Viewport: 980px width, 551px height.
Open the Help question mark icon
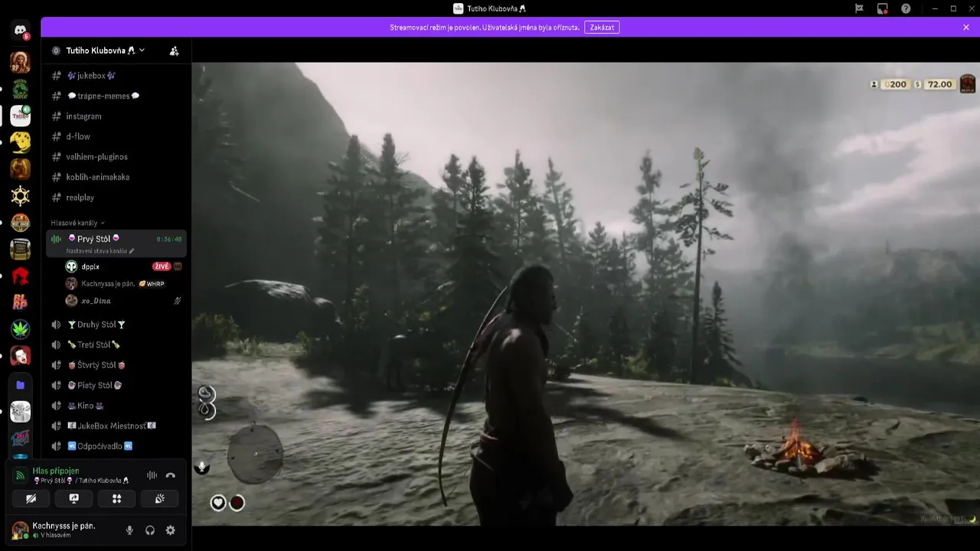click(x=906, y=8)
